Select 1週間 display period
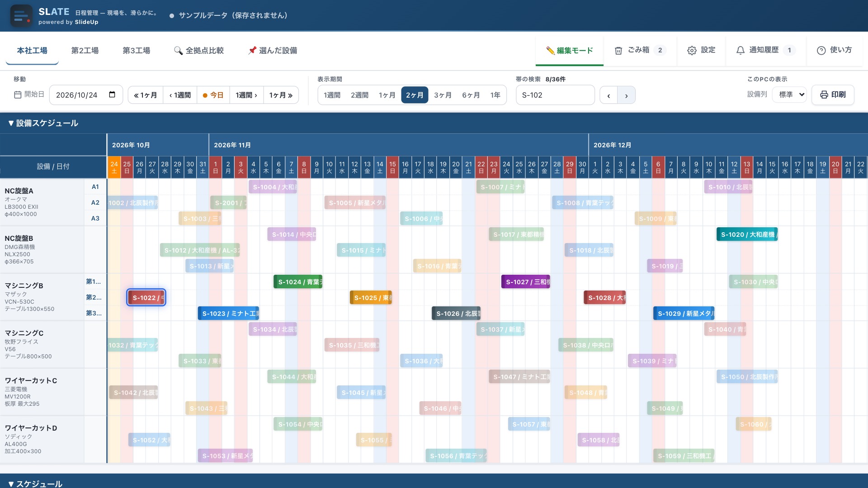 (332, 95)
